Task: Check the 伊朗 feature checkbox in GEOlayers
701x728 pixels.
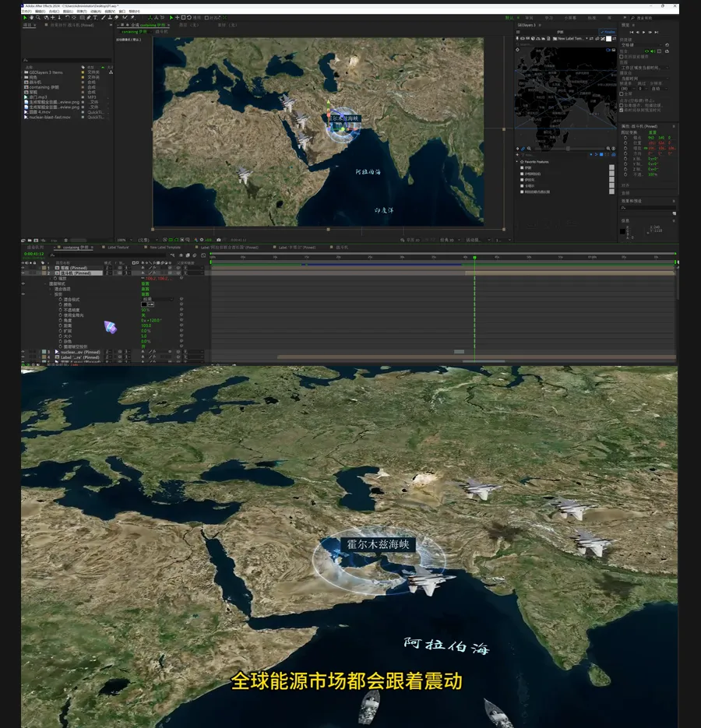Action: pos(522,167)
